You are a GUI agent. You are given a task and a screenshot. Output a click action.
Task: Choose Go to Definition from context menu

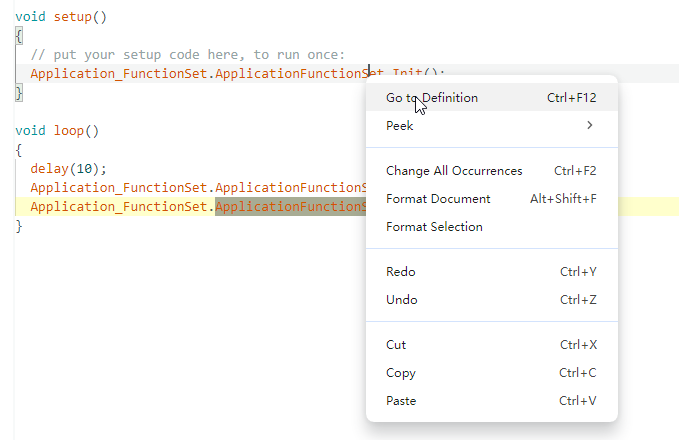click(x=491, y=98)
